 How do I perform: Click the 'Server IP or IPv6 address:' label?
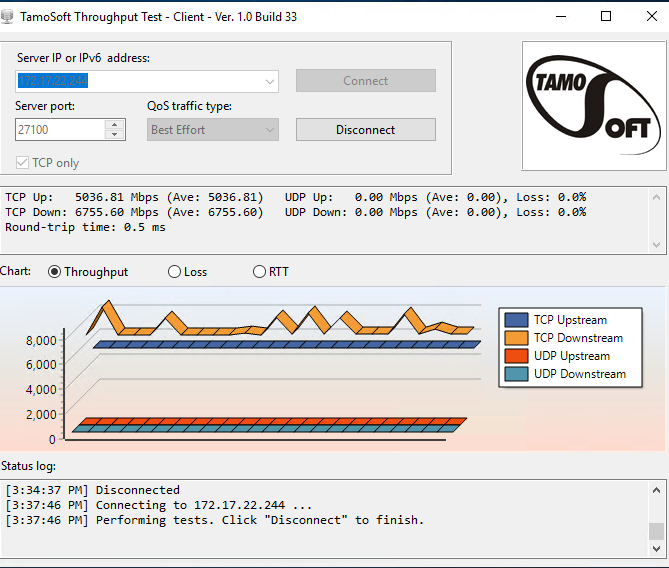[83, 58]
